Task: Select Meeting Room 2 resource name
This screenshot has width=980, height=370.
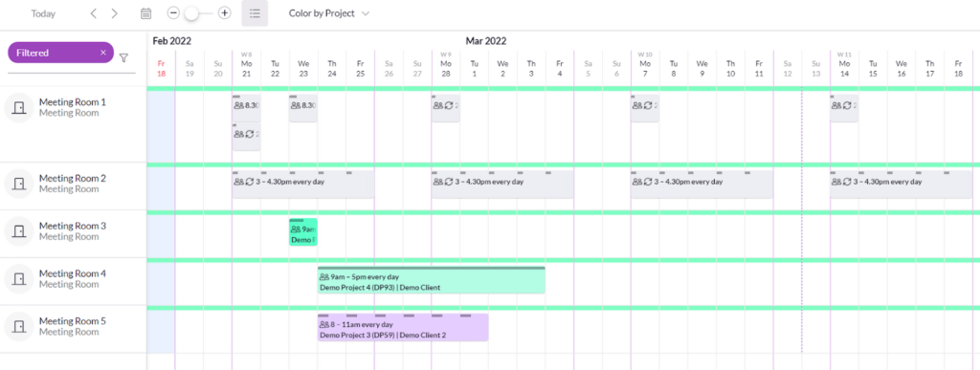Action: click(x=73, y=179)
